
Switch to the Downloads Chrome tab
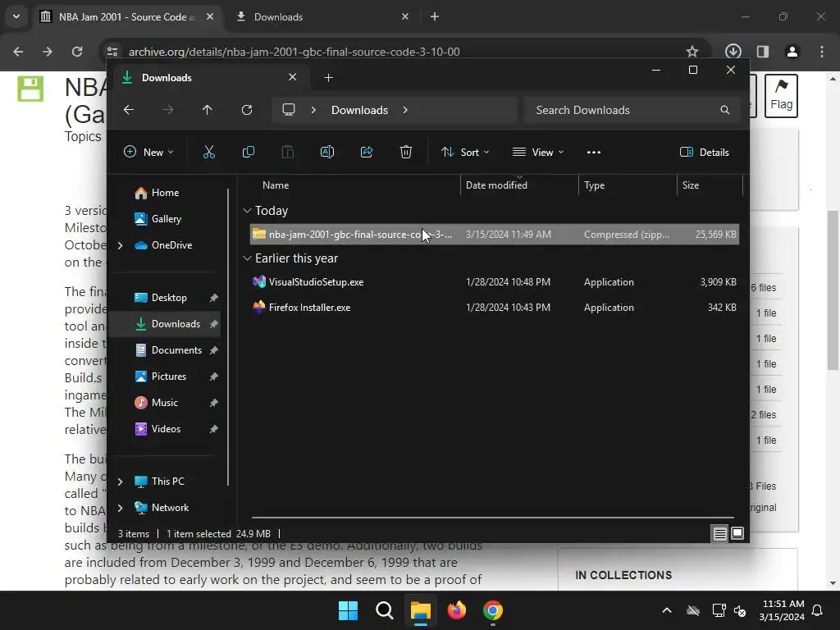point(323,16)
